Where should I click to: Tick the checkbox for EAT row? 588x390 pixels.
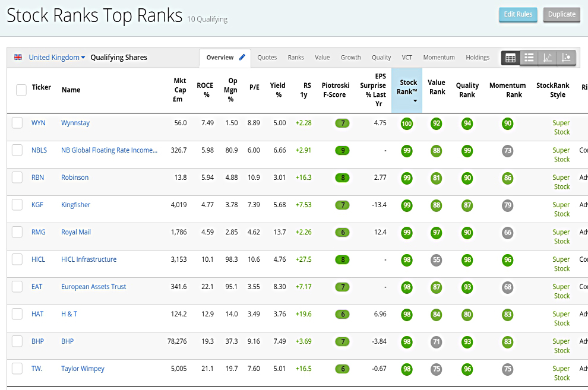click(x=17, y=287)
